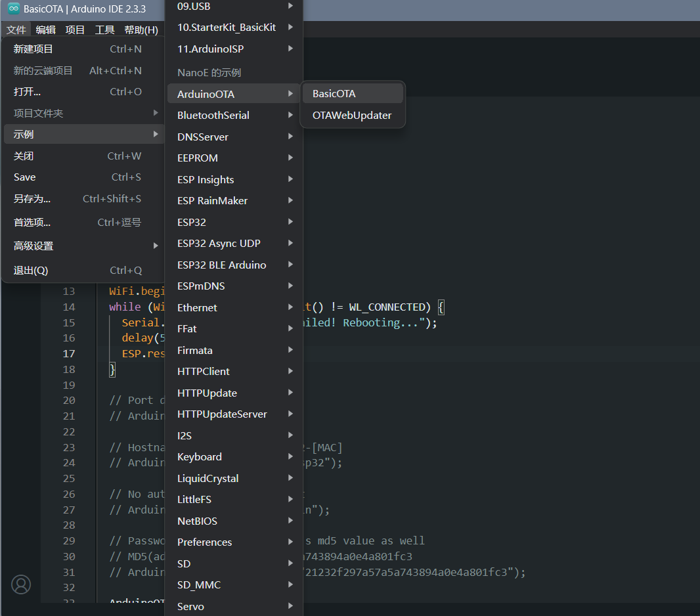This screenshot has height=616, width=700.
Task: Expand the ESP32 examples submenu
Action: (234, 222)
